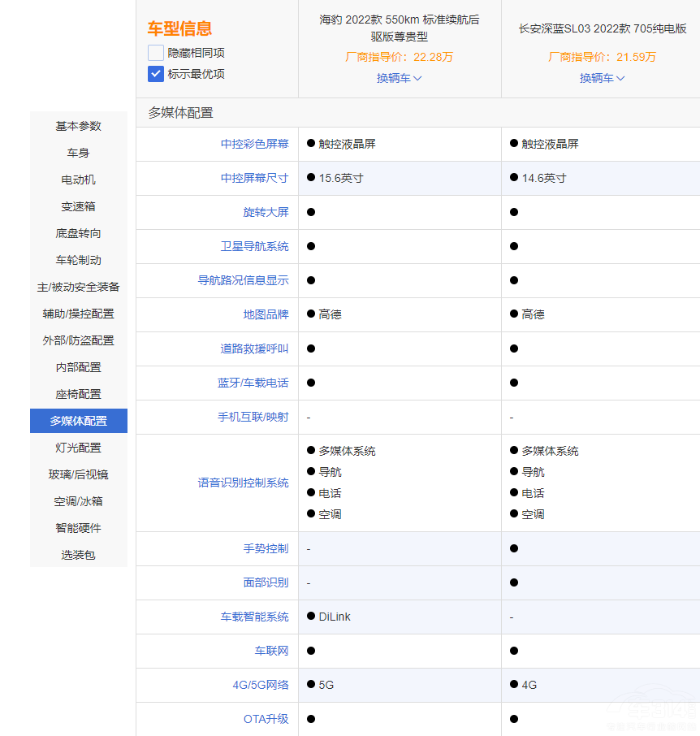700x736 pixels.
Task: Select 主/被动安全装备 in sidebar
Action: pyautogui.click(x=79, y=287)
